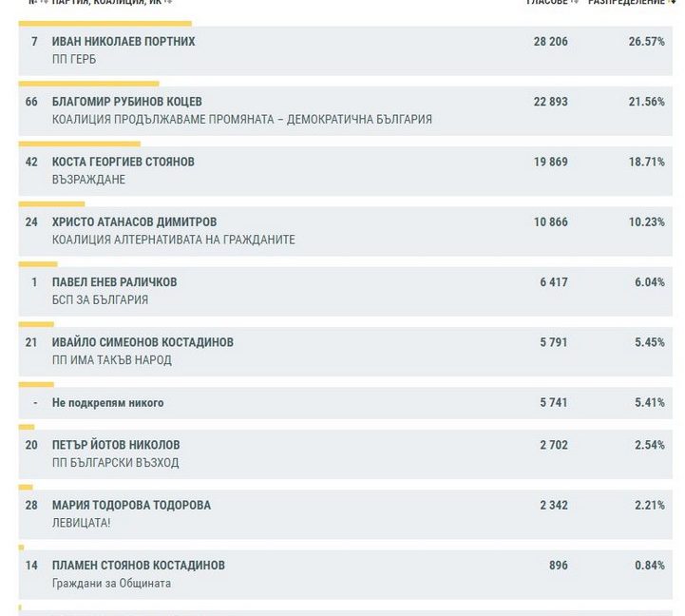
Task: Choose Ивайло Симеонов Костадинов entry
Action: pos(143,342)
